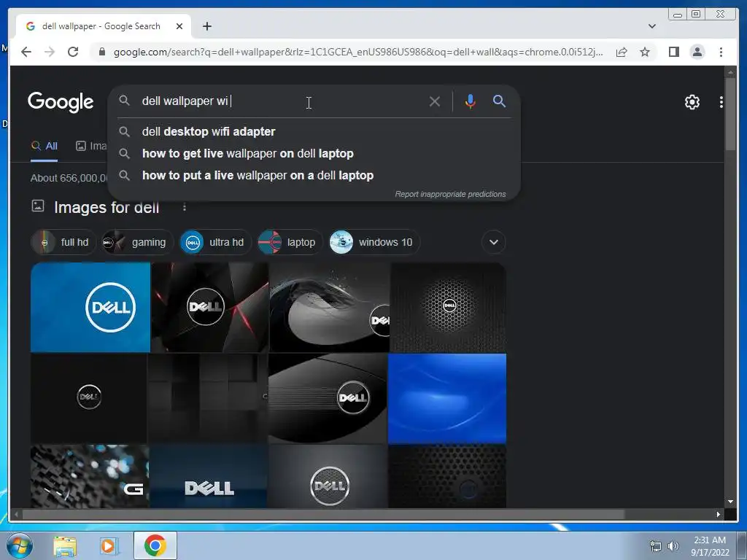
Task: Reload the Google search page
Action: click(73, 52)
